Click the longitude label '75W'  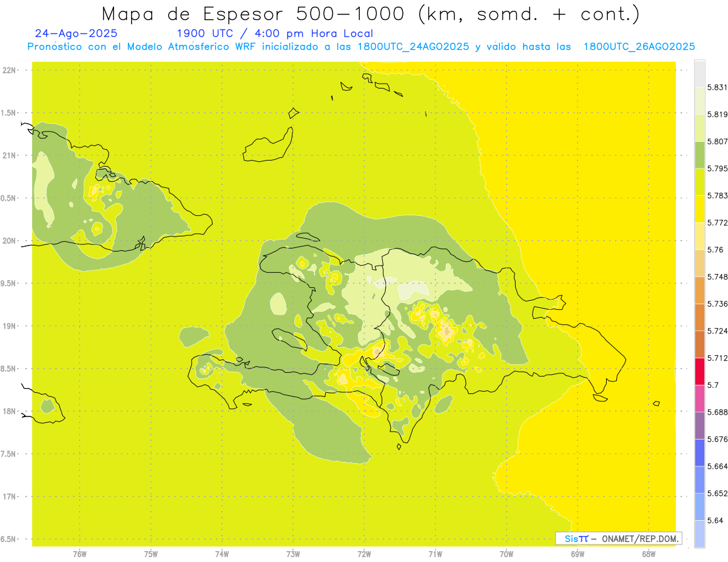[x=151, y=554]
